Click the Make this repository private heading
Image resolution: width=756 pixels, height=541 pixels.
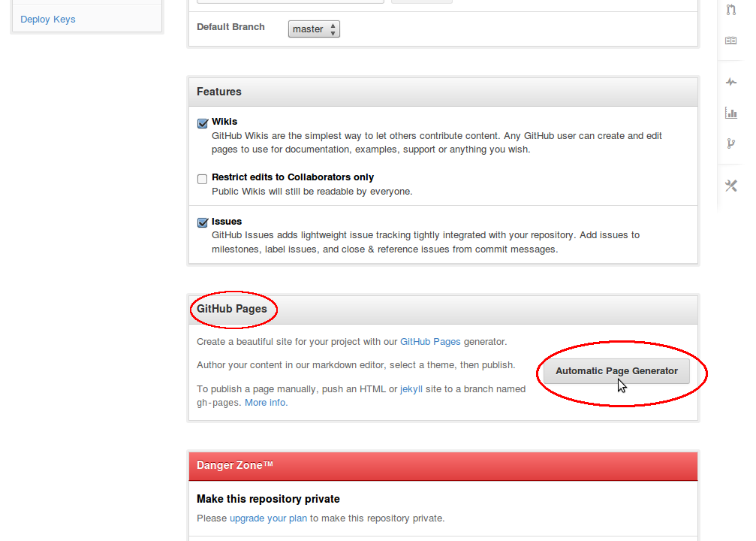(268, 499)
